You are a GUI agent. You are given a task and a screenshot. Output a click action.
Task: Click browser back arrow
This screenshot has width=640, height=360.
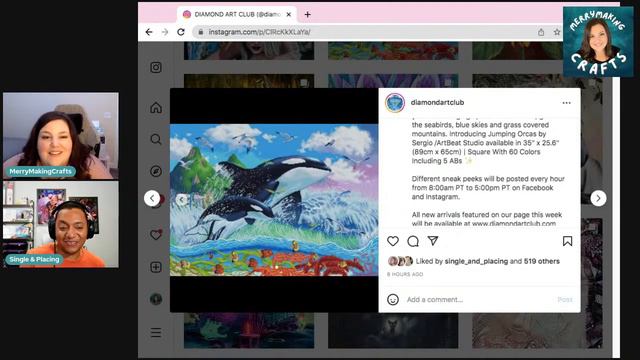pyautogui.click(x=149, y=32)
